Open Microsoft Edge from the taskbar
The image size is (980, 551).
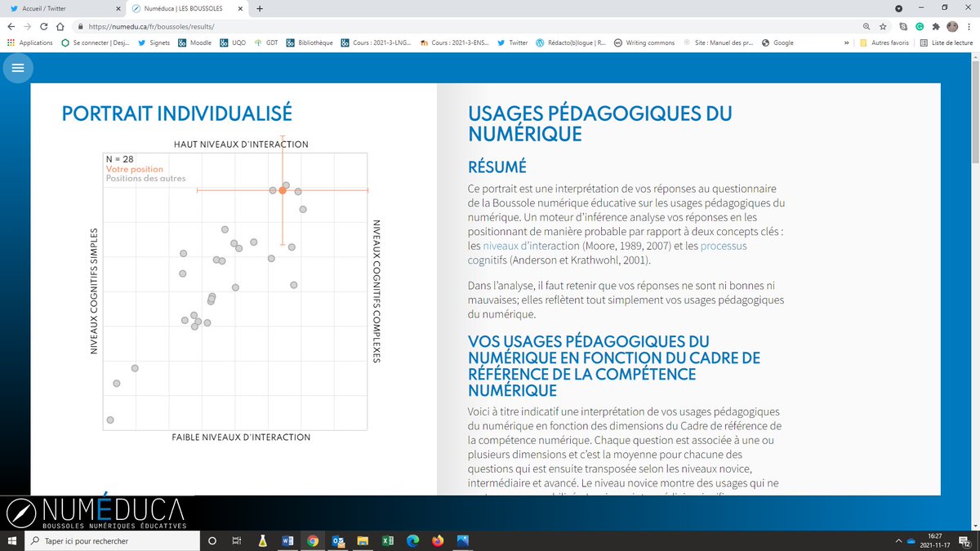coord(413,540)
